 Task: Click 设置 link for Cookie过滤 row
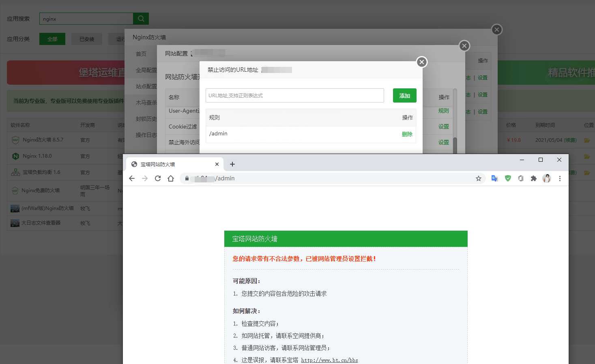[x=444, y=126]
